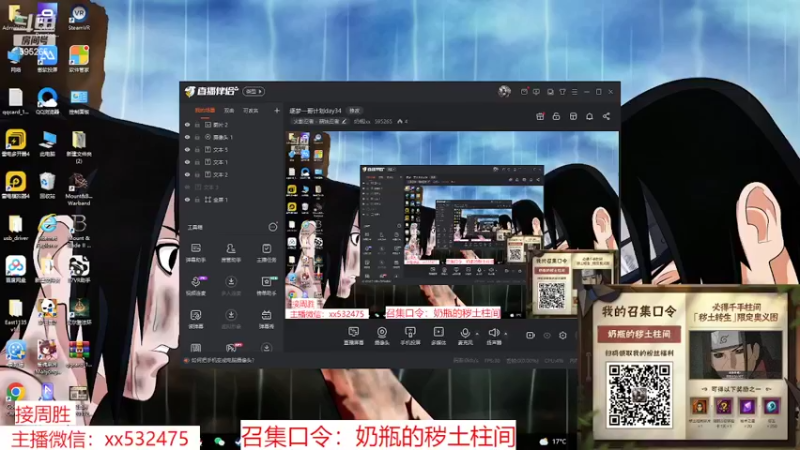Viewport: 800px width, 450px height.
Task: Select the Recycle Bin desktop icon
Action: coord(47,185)
